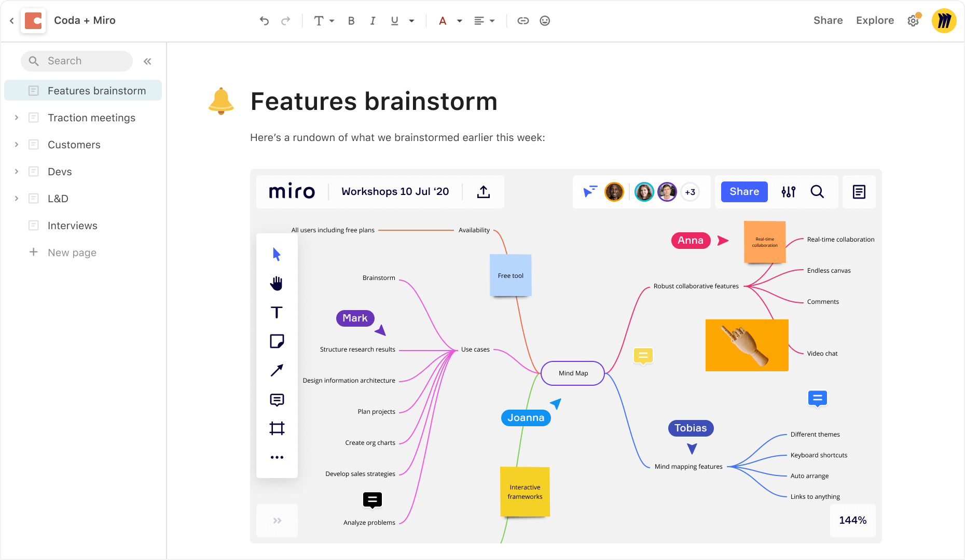
Task: Undo the last action
Action: (x=264, y=21)
